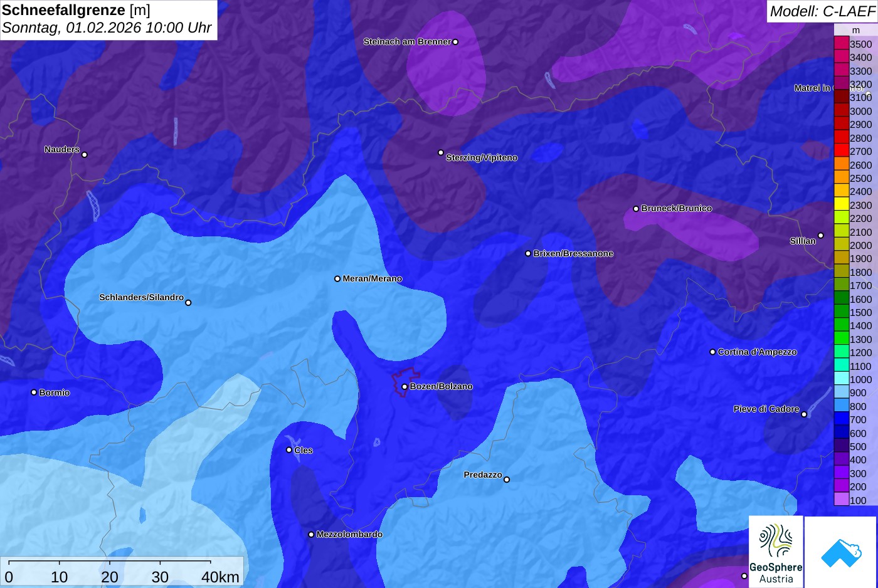The height and width of the screenshot is (588, 878).
Task: Click the Bozen/Bolzano label text
Action: (x=442, y=387)
